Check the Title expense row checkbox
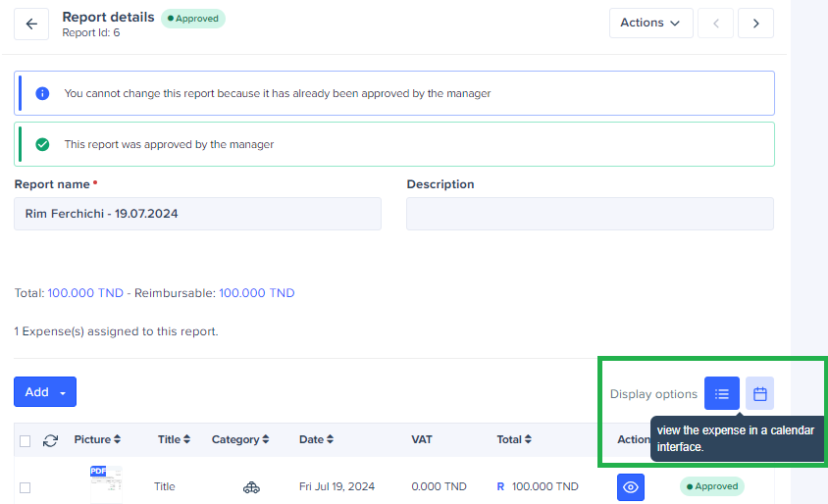The width and height of the screenshot is (828, 504). (x=26, y=487)
